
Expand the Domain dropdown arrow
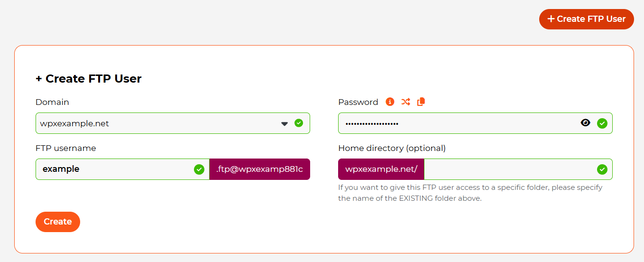coord(285,123)
